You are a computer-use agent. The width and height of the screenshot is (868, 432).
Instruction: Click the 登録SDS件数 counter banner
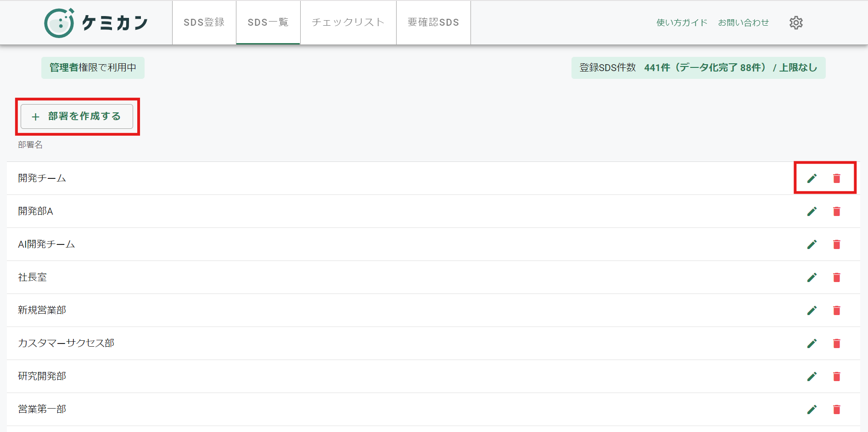698,68
